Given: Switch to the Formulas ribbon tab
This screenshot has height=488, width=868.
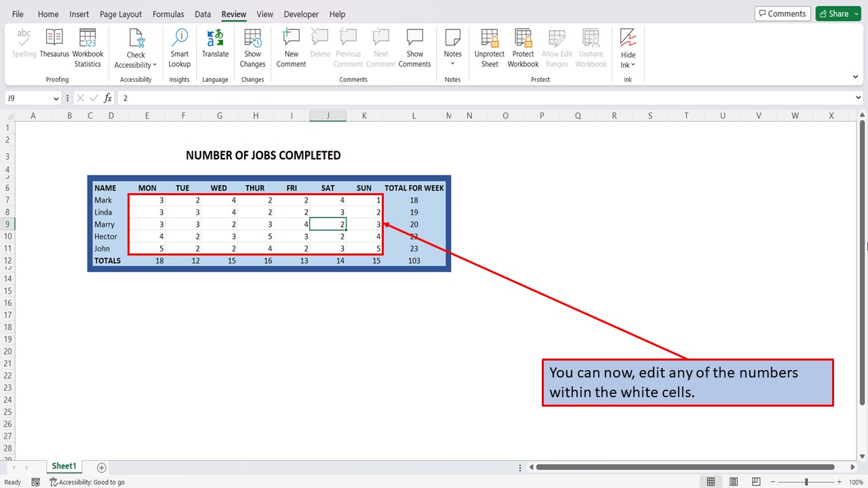Looking at the screenshot, I should pos(168,14).
